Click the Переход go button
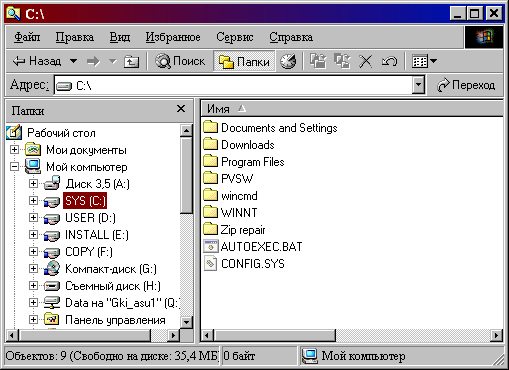 (466, 85)
